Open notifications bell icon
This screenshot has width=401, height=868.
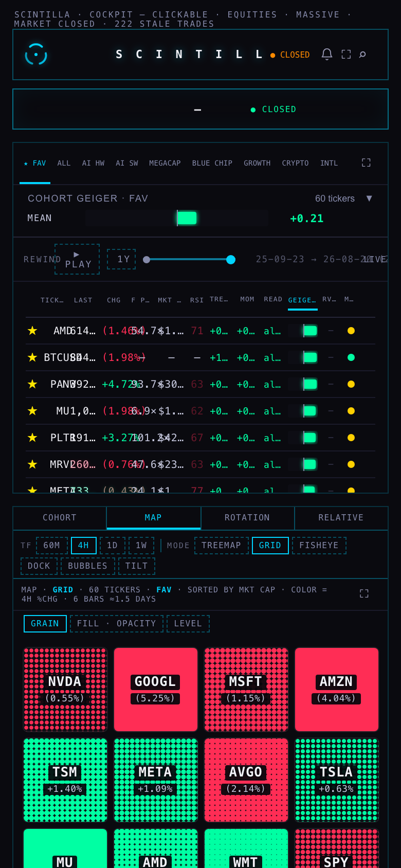[x=327, y=54]
